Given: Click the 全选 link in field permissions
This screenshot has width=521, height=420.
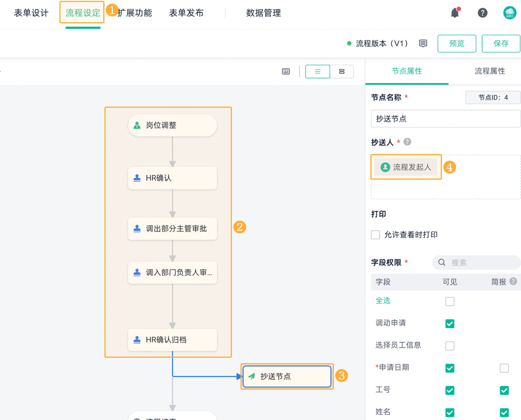Looking at the screenshot, I should pos(383,301).
